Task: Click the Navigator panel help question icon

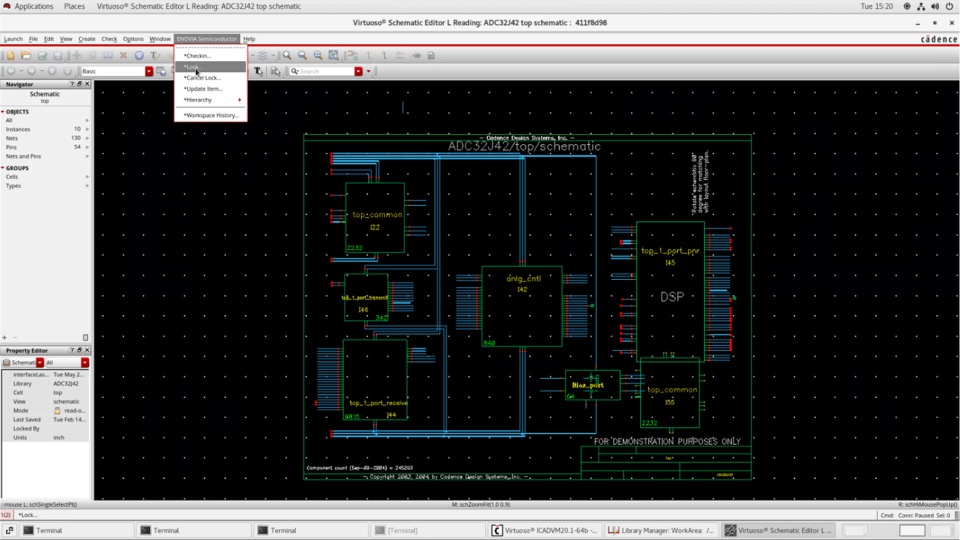Action: click(72, 84)
